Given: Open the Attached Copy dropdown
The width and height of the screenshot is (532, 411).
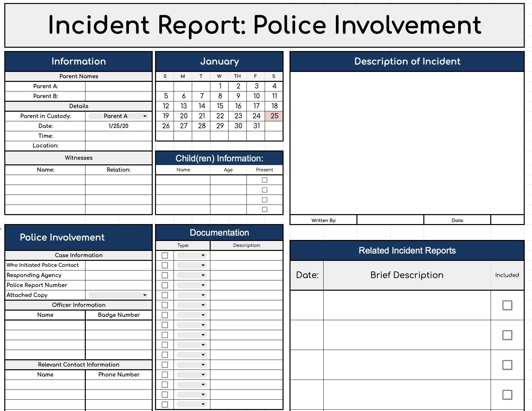Looking at the screenshot, I should [x=118, y=295].
